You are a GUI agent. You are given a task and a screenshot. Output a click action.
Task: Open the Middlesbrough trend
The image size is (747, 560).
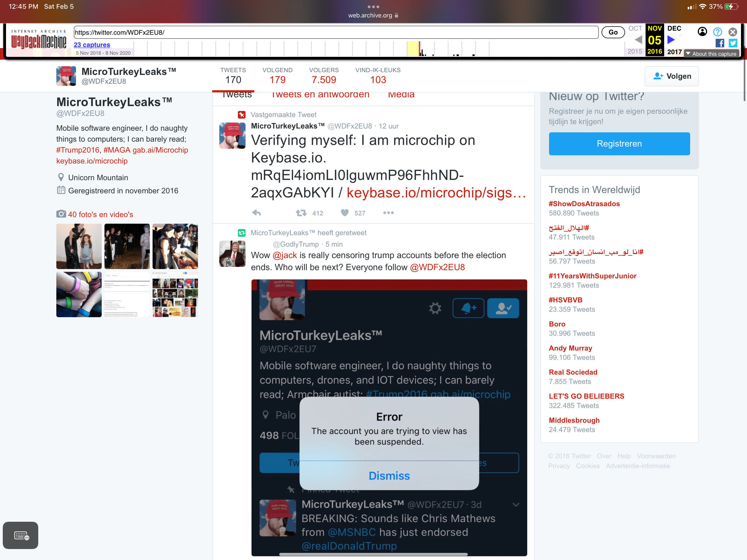point(574,421)
